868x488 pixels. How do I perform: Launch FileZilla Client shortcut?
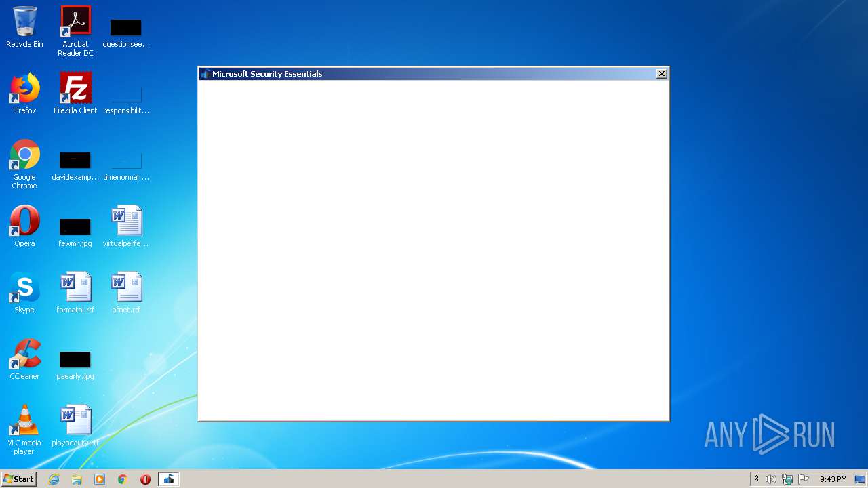click(x=75, y=94)
